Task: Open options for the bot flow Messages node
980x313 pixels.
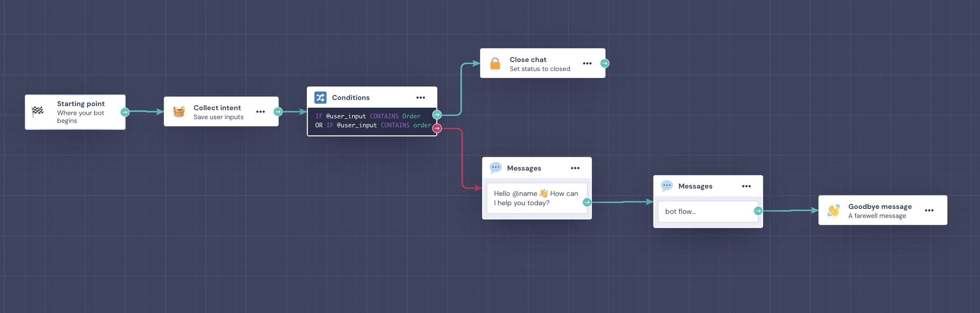Action: pyautogui.click(x=746, y=186)
